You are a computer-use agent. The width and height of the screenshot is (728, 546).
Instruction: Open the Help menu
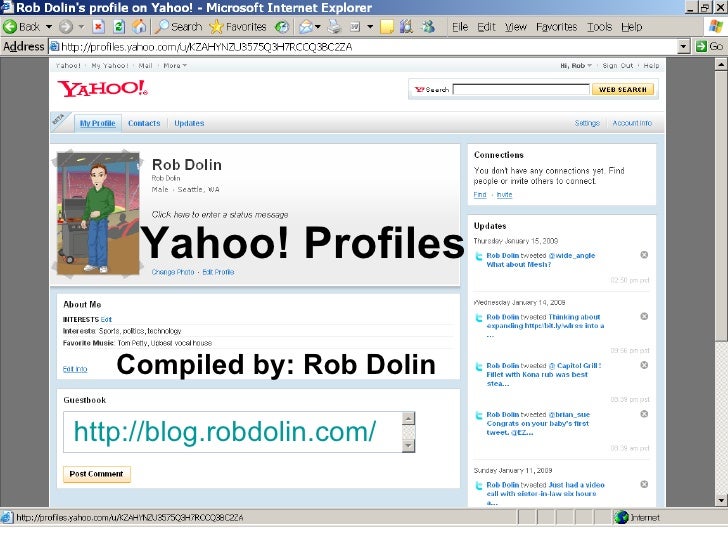631,27
